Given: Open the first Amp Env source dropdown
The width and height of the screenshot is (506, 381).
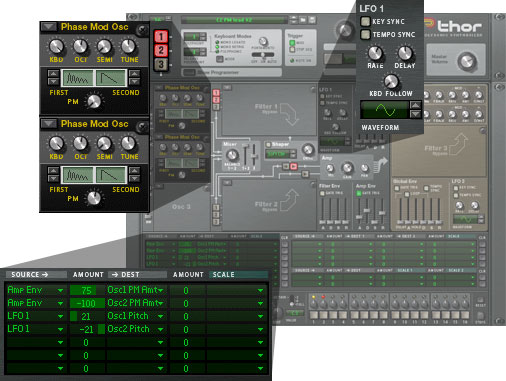Looking at the screenshot, I should click(x=60, y=290).
